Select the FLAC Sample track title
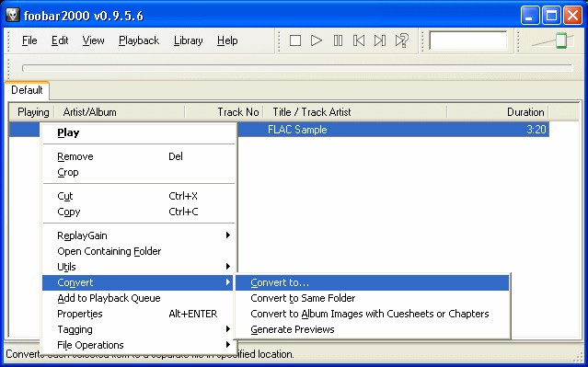 [x=297, y=130]
